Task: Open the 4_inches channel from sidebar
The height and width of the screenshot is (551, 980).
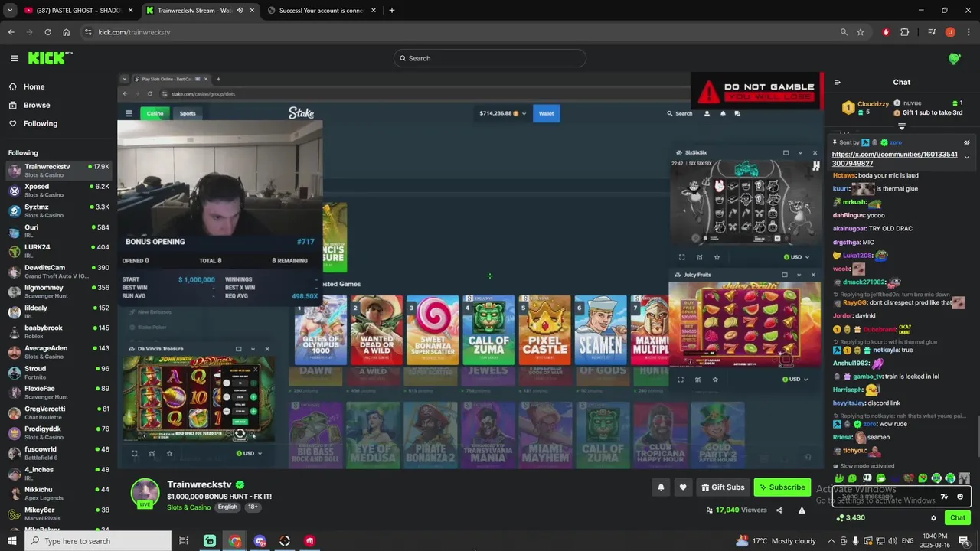Action: click(x=58, y=474)
